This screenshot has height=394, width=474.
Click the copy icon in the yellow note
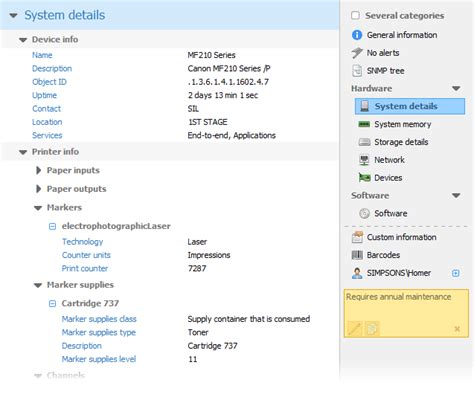tap(372, 328)
